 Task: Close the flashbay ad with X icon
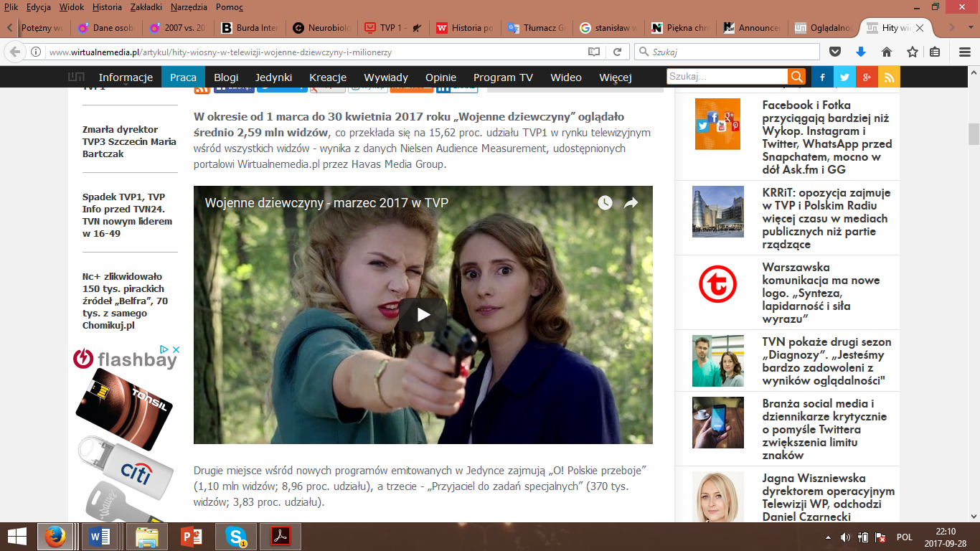[x=175, y=349]
